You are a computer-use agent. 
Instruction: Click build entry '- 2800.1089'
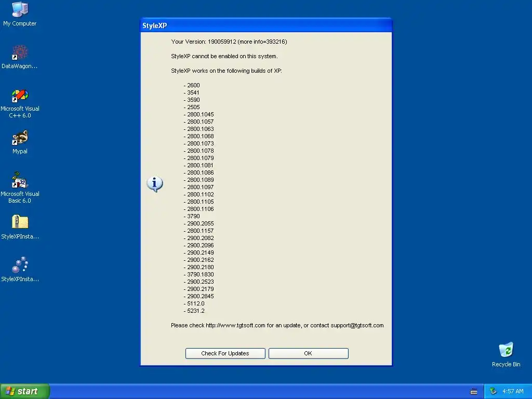pos(199,180)
